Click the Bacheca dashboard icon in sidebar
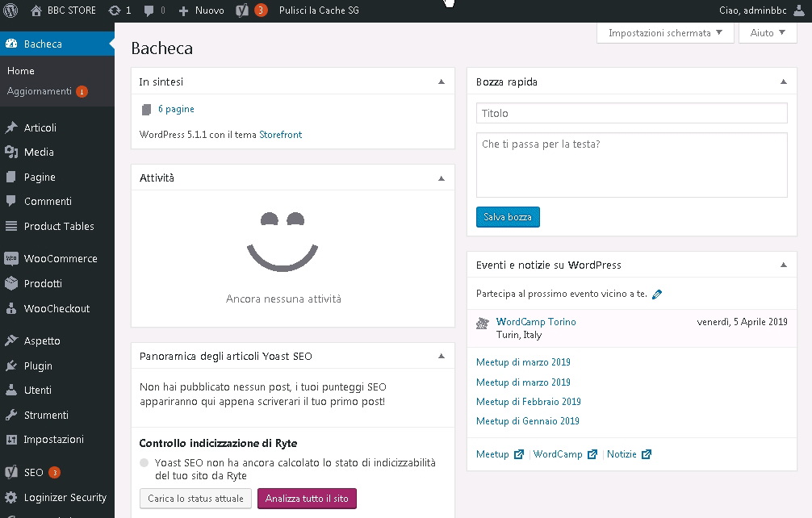812x518 pixels. point(11,44)
